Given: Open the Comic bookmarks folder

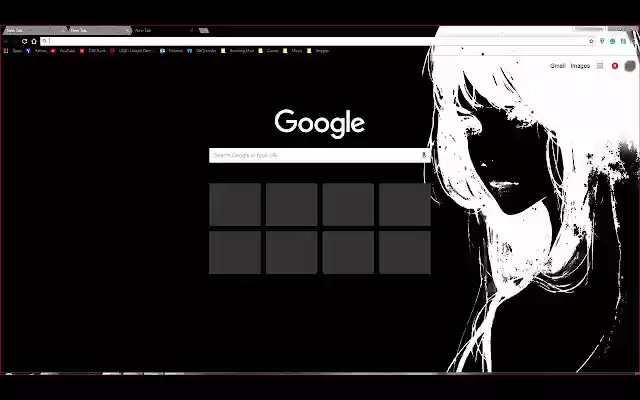Looking at the screenshot, I should tap(269, 51).
